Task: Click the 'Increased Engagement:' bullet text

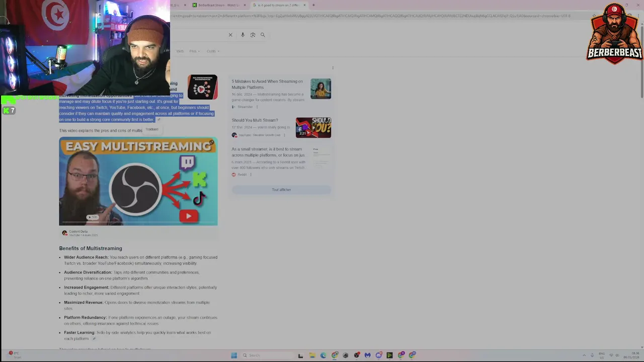Action: [87, 288]
